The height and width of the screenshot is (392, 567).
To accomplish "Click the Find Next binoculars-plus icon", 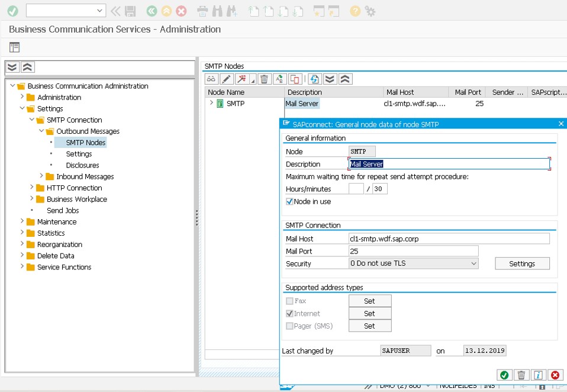I will point(232,11).
